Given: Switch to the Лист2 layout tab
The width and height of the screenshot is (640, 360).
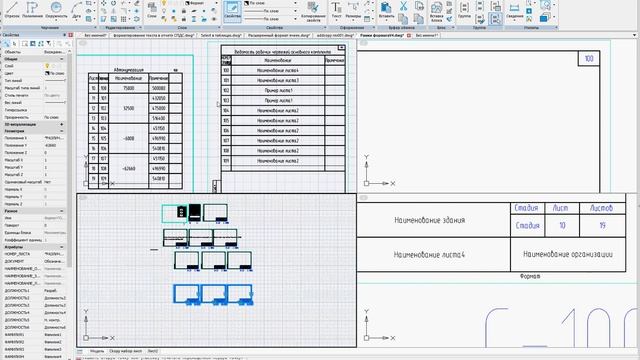Looking at the screenshot, I should point(153,351).
